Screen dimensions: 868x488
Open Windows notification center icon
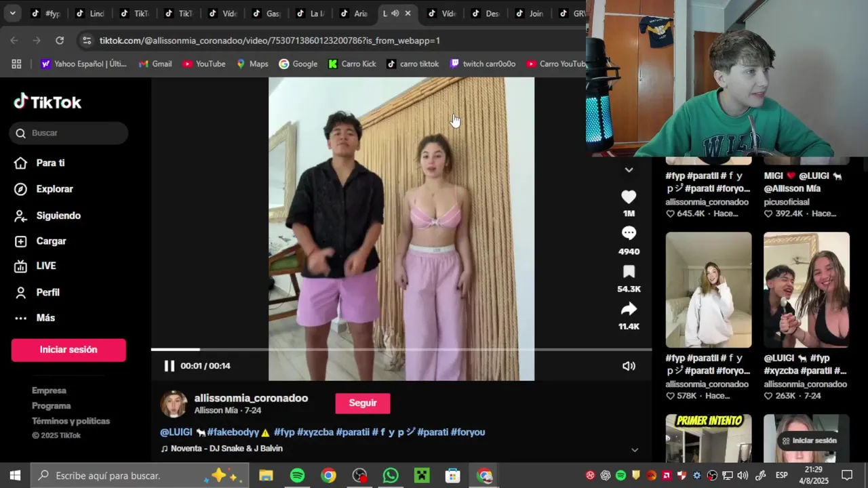(x=846, y=476)
